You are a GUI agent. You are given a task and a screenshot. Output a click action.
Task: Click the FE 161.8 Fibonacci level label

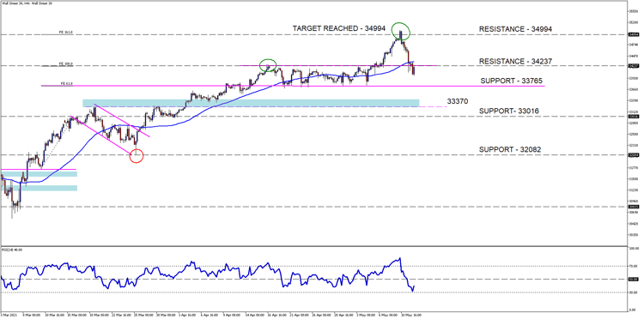click(67, 32)
